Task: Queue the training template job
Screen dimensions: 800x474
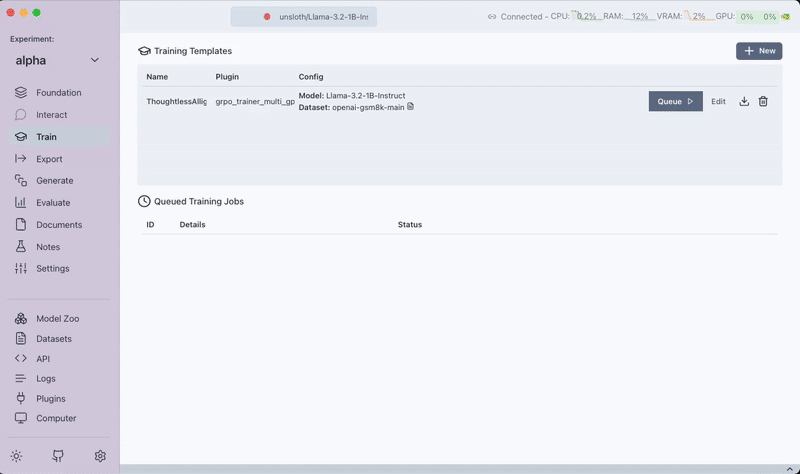Action: coord(675,101)
